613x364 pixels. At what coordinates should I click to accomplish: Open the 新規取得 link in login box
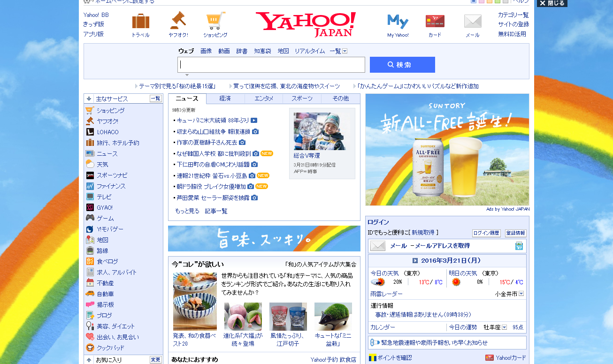(x=424, y=232)
